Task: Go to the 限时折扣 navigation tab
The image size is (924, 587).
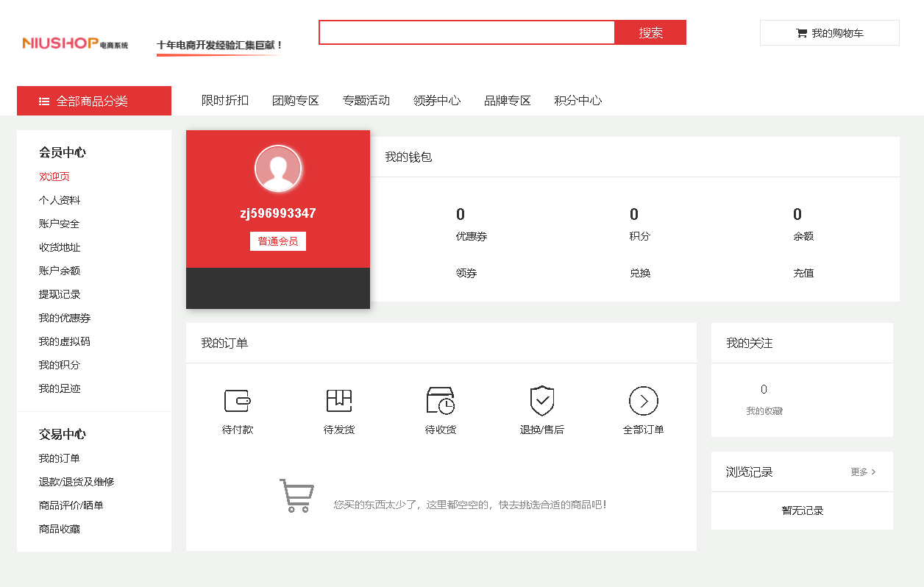Action: pos(225,101)
